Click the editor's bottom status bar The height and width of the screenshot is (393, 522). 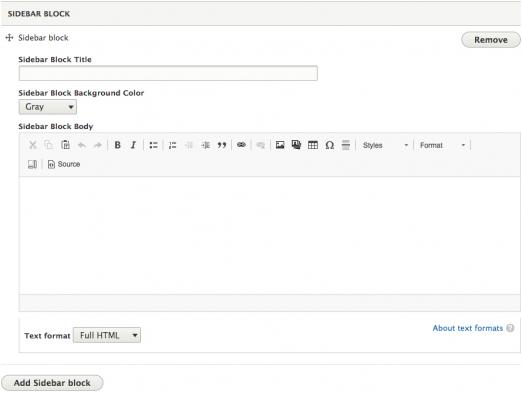click(270, 303)
